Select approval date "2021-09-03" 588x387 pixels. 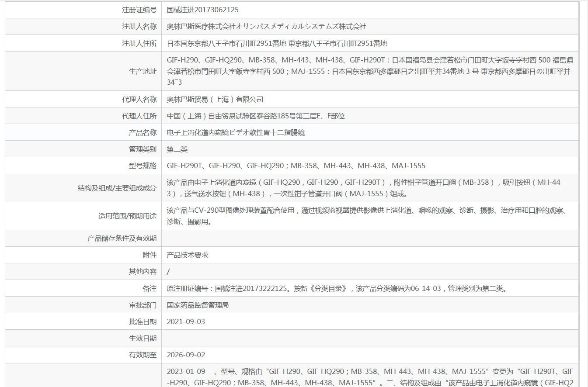click(186, 321)
